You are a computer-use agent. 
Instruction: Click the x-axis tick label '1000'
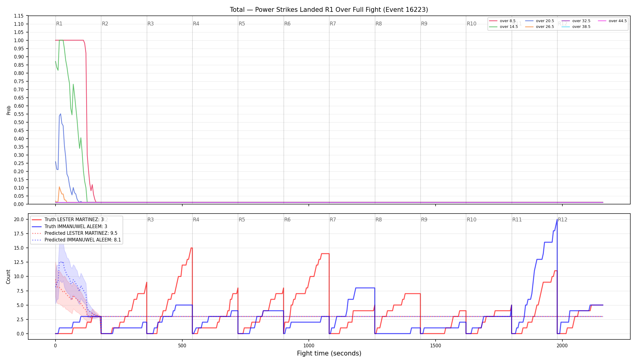309,345
